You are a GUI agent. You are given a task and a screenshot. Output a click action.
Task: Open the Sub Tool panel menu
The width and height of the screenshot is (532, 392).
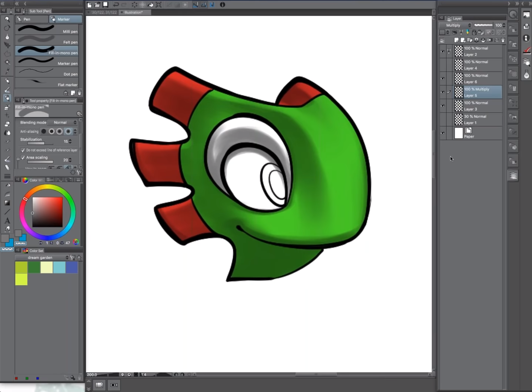point(18,11)
